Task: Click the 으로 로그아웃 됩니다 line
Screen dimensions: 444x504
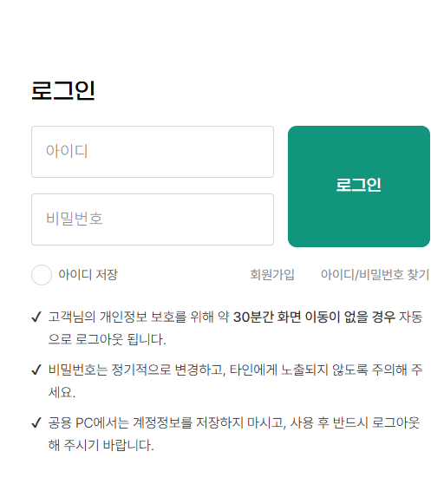Action: point(107,339)
